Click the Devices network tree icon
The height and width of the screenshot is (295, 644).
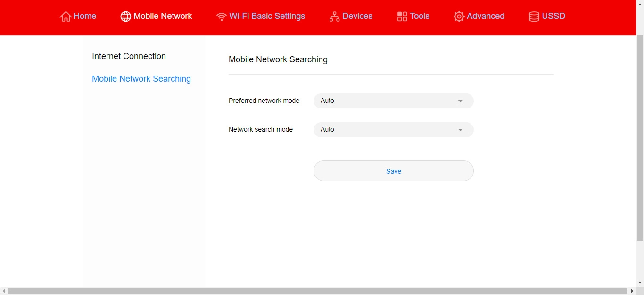coord(334,17)
